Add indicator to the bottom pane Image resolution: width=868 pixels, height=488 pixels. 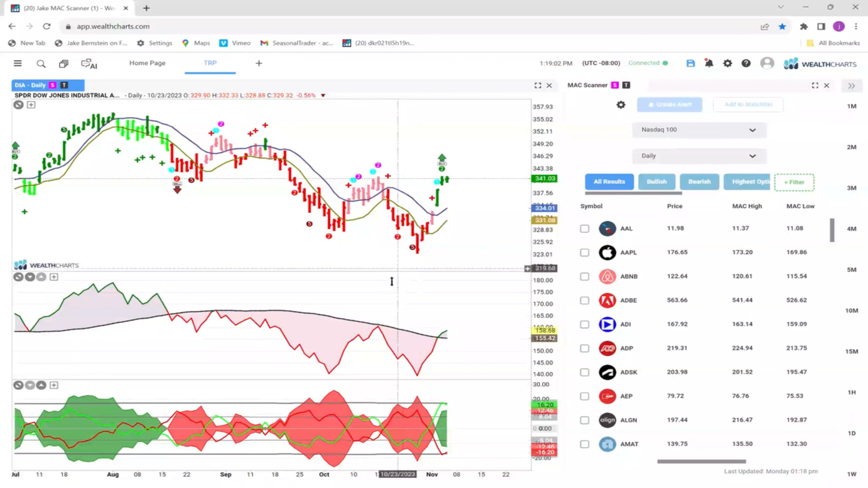coord(54,385)
